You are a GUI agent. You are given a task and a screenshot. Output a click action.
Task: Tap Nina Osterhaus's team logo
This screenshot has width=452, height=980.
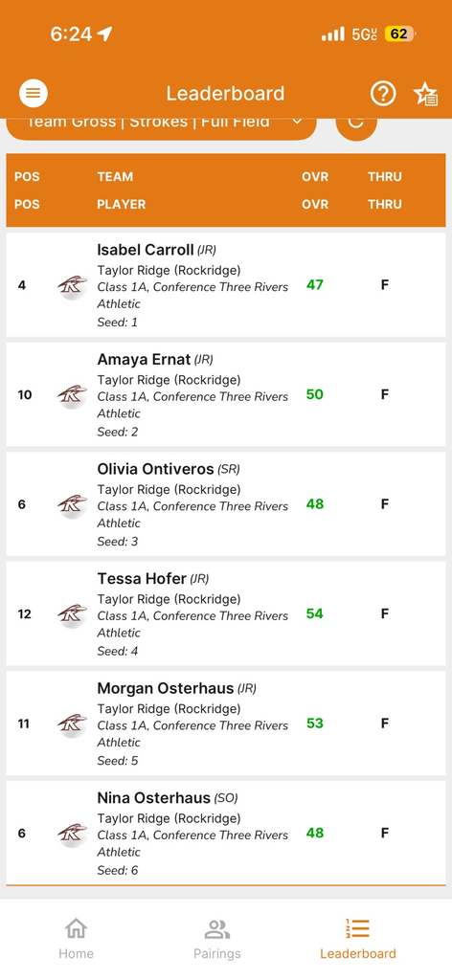(x=72, y=834)
